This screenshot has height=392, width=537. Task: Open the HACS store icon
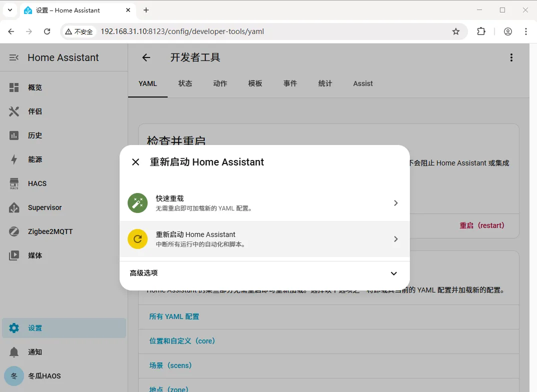tap(14, 183)
